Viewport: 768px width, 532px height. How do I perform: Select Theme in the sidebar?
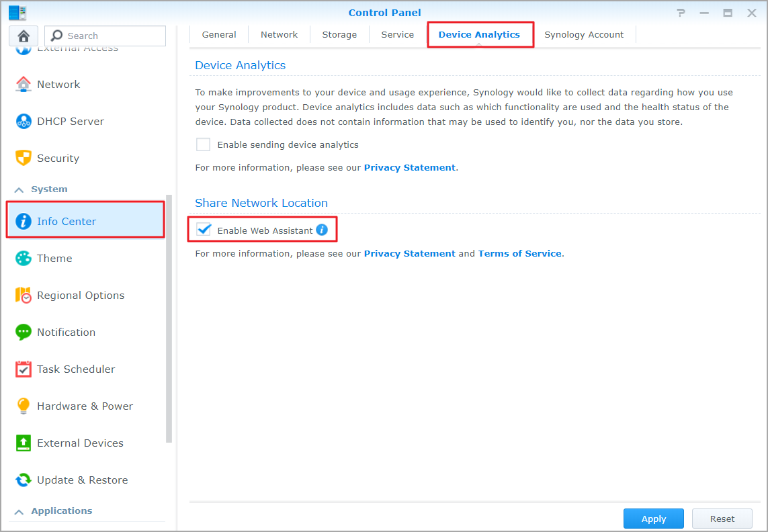point(86,258)
